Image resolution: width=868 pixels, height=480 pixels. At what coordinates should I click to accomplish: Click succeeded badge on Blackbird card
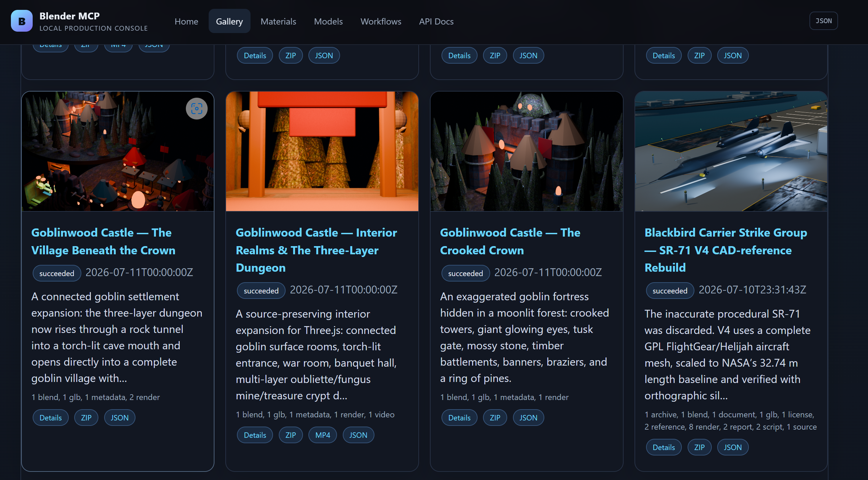670,291
